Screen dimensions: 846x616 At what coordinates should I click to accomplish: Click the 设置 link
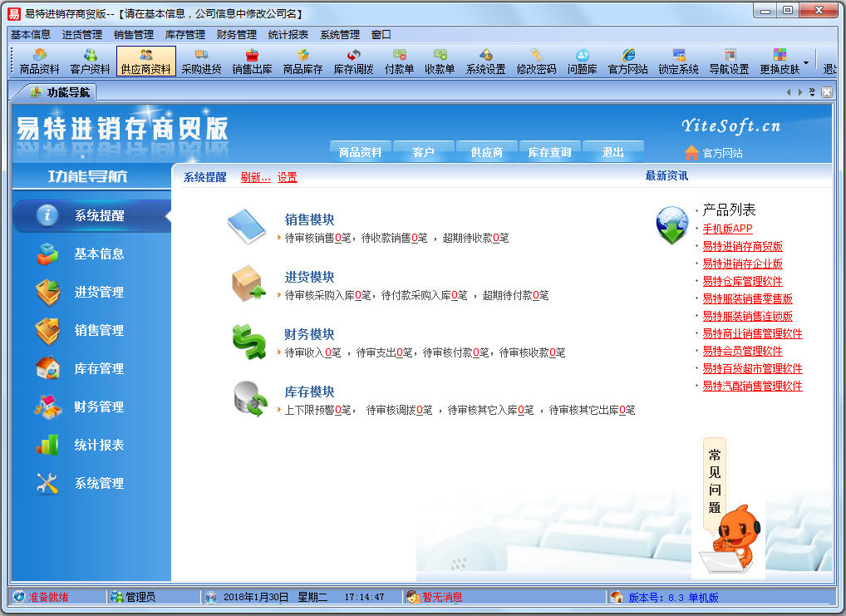point(287,177)
